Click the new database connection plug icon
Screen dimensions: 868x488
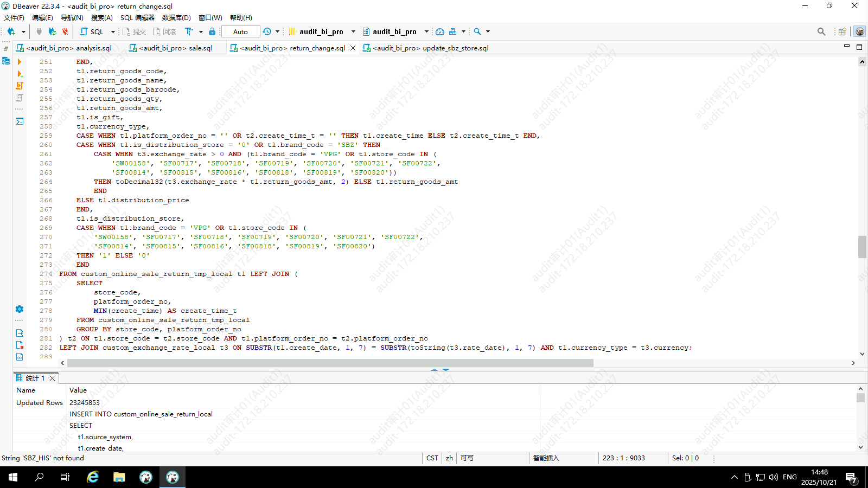point(11,31)
